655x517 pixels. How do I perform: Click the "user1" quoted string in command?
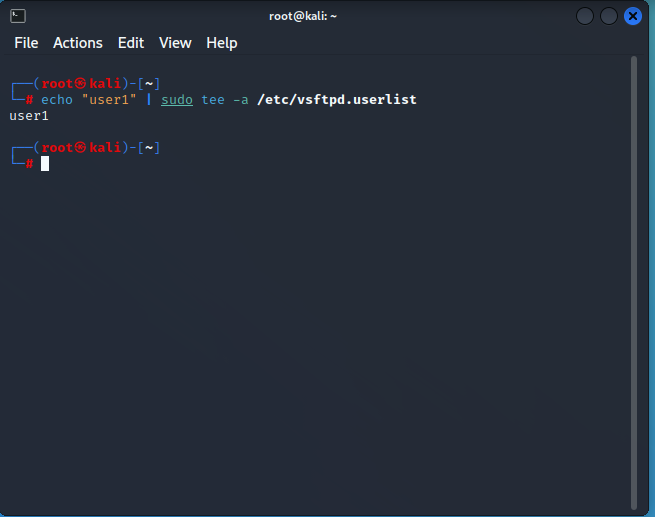(109, 100)
